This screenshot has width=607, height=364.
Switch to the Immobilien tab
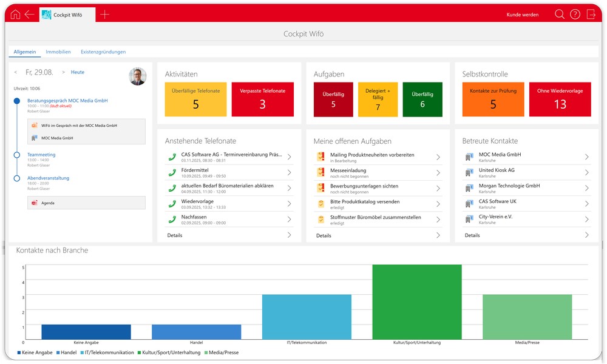coord(58,52)
